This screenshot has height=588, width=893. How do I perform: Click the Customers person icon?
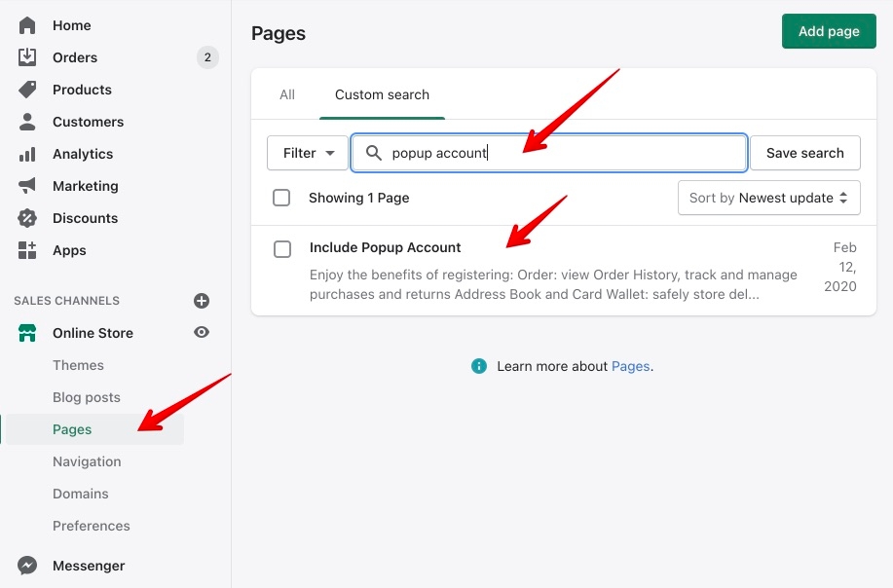coord(27,122)
